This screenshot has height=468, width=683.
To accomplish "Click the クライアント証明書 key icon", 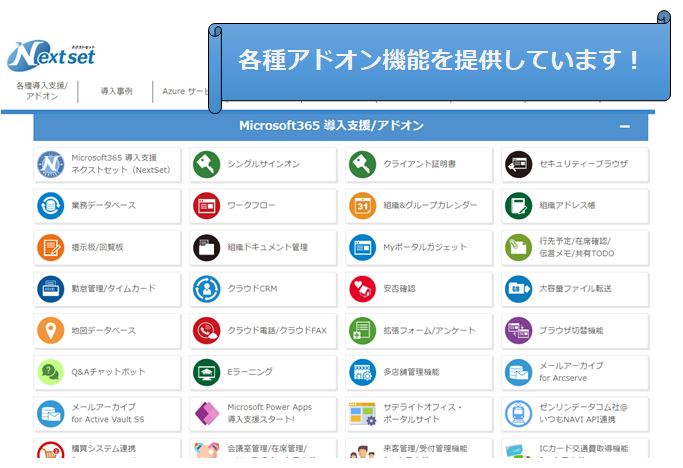I will pyautogui.click(x=362, y=164).
